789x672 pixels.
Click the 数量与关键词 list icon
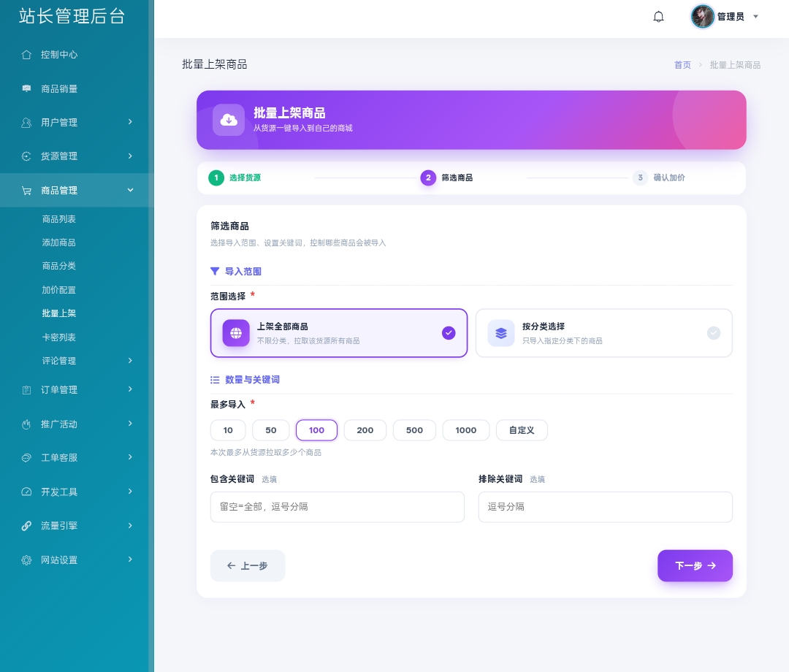[x=215, y=380]
